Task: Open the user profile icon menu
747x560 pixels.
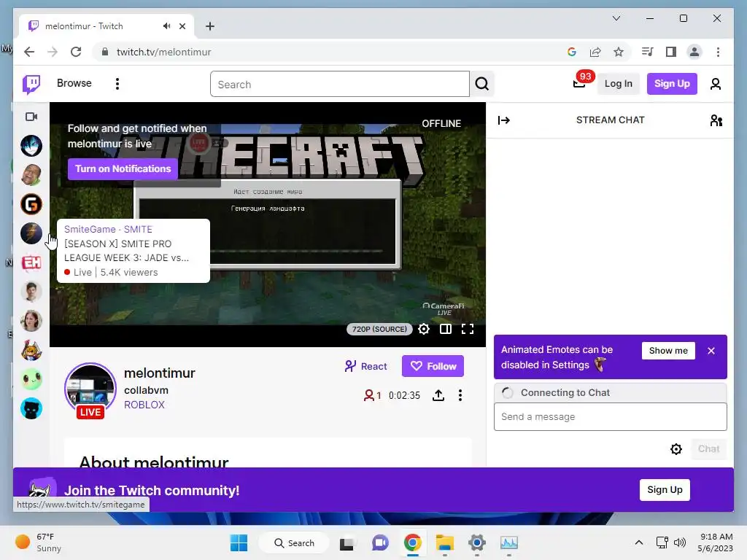Action: click(715, 84)
